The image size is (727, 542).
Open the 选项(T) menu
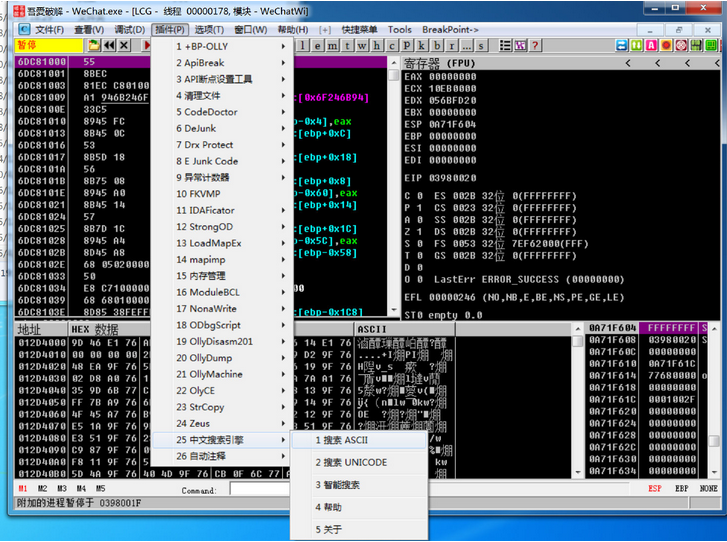coord(209,30)
